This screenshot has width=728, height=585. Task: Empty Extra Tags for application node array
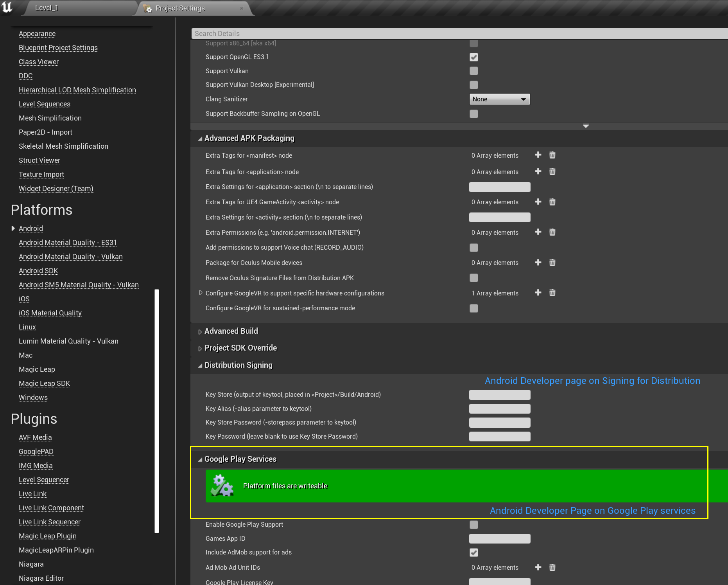pyautogui.click(x=552, y=171)
